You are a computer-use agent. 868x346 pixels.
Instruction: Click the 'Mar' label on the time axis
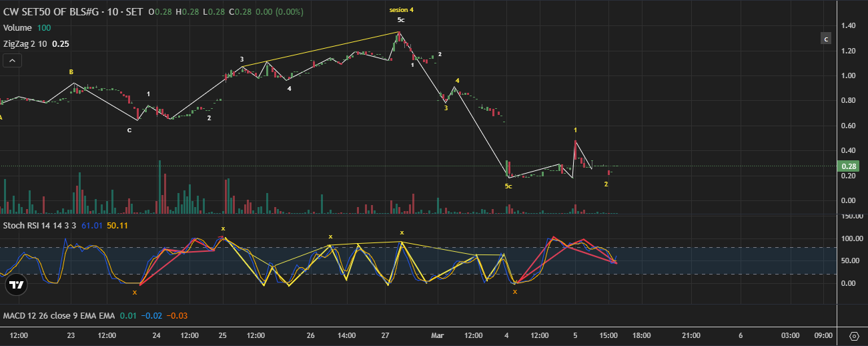coord(438,335)
